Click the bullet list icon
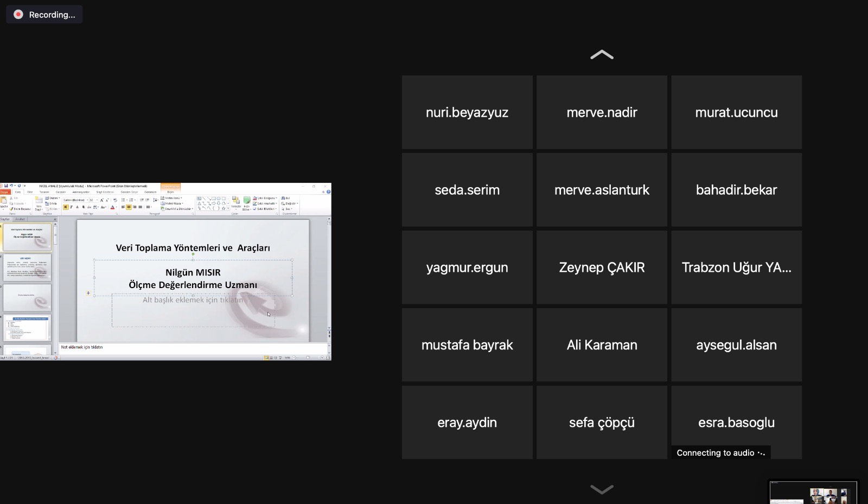 click(x=123, y=200)
